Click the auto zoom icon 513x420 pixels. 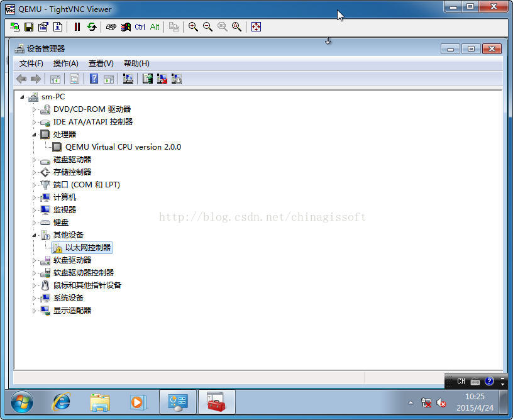(x=236, y=27)
